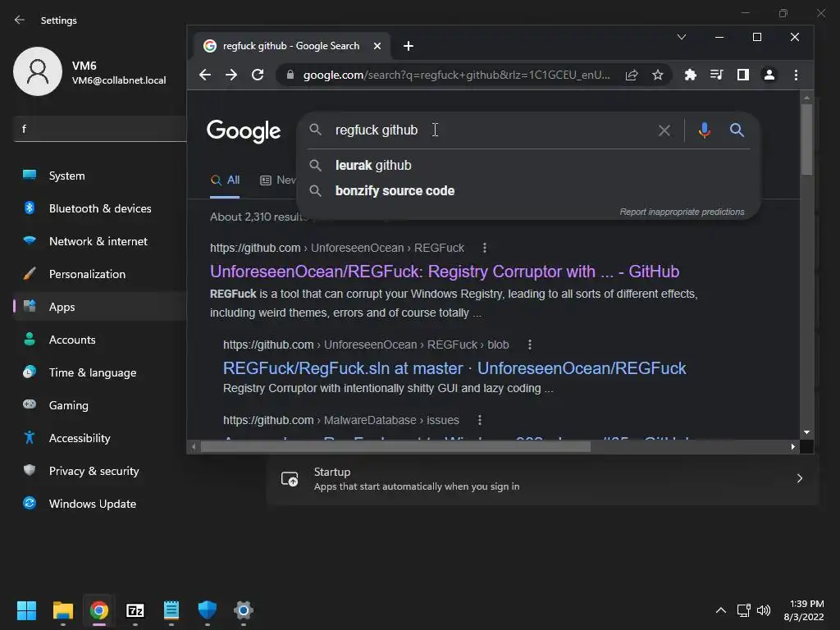Open Notepad from taskbar
This screenshot has height=630, width=840.
171,610
